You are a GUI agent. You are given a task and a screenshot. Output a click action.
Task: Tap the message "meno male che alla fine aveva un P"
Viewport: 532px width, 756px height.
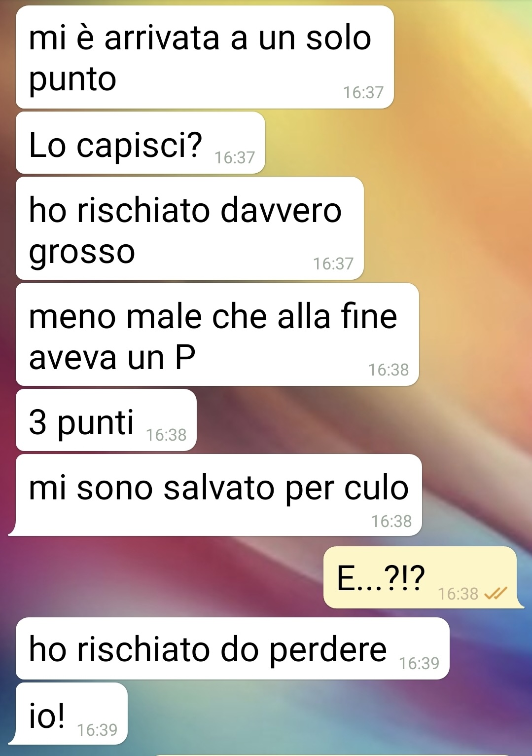217,335
